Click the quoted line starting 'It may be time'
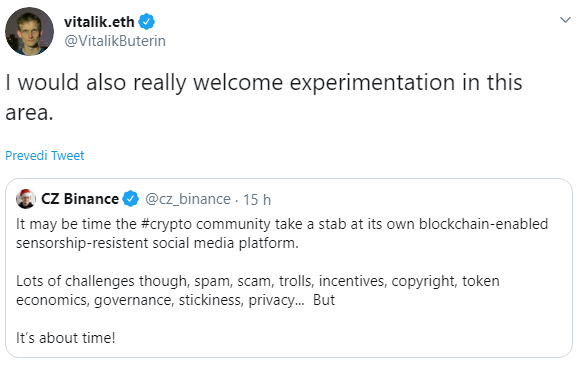 coord(282,225)
